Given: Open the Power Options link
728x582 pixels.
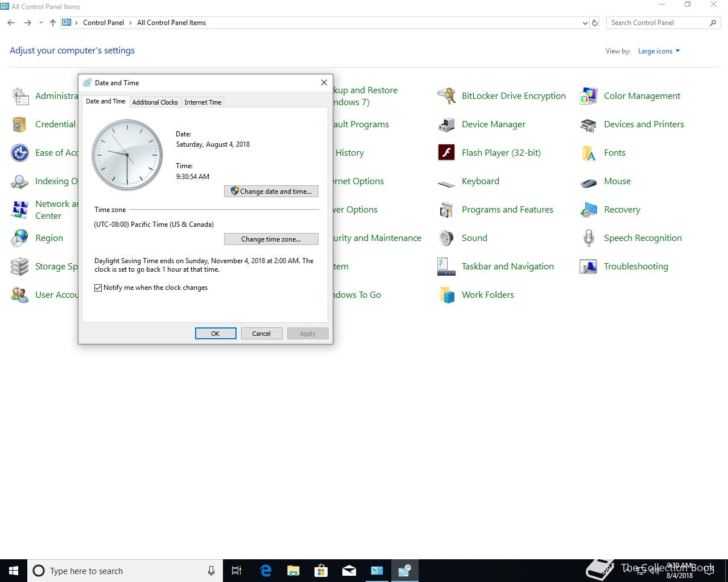Looking at the screenshot, I should click(355, 210).
